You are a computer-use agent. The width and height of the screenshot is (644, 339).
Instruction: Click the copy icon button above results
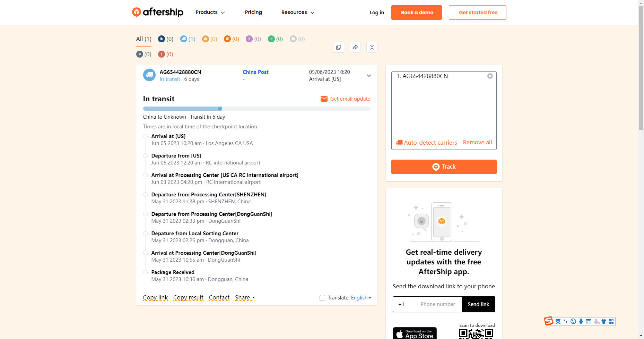[x=338, y=47]
